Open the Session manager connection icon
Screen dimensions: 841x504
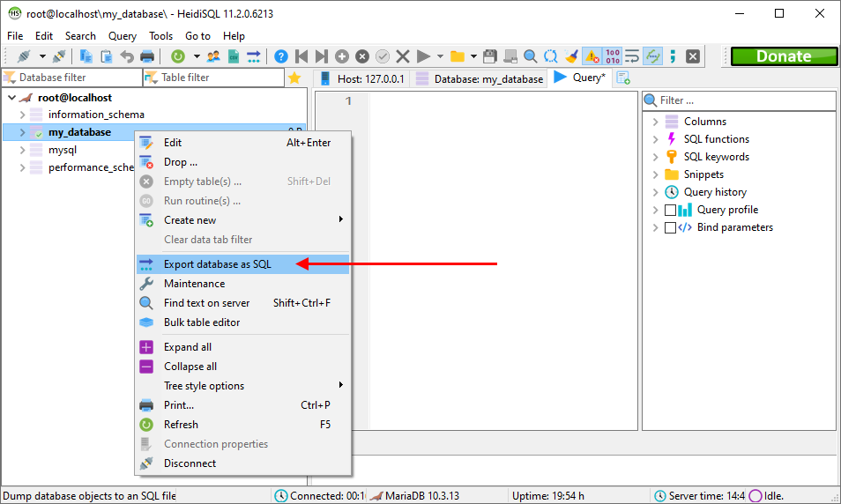click(x=23, y=56)
